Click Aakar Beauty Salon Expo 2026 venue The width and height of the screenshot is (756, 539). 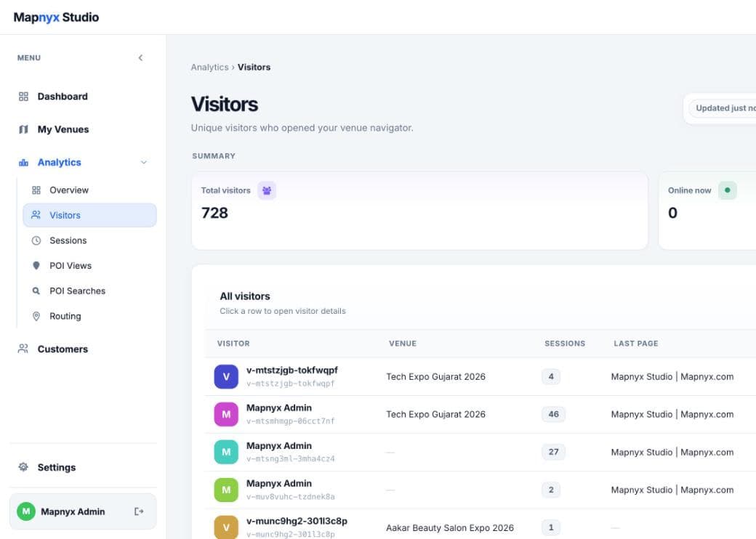pyautogui.click(x=450, y=528)
